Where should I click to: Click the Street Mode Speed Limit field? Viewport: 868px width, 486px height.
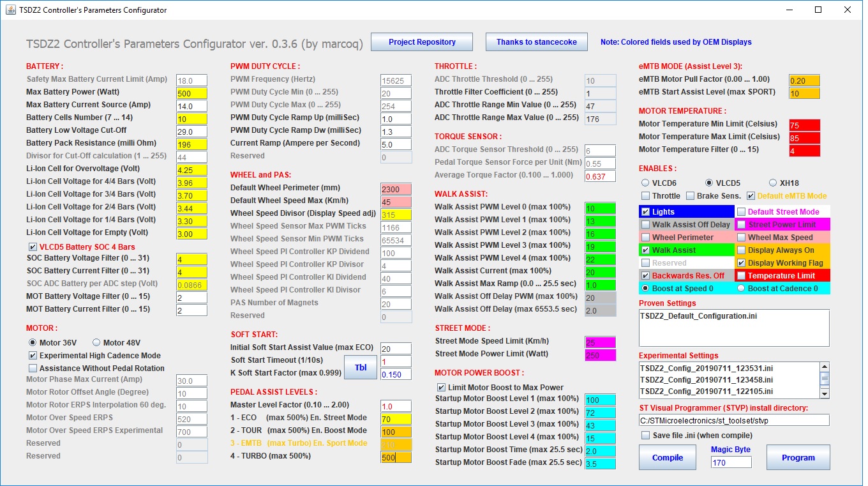(x=601, y=342)
